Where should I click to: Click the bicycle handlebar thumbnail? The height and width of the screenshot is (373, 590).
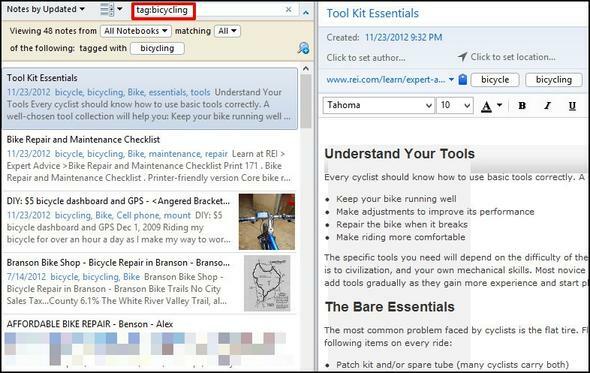pyautogui.click(x=267, y=222)
